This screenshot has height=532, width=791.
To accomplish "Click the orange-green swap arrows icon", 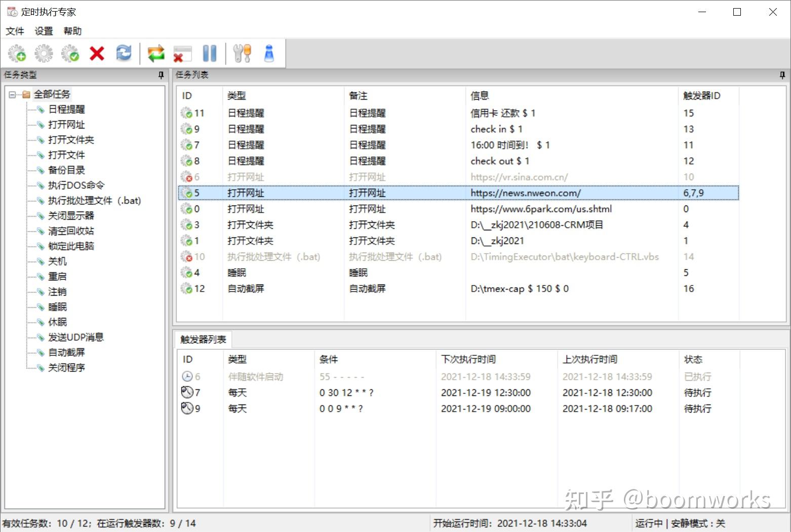I will tap(156, 53).
